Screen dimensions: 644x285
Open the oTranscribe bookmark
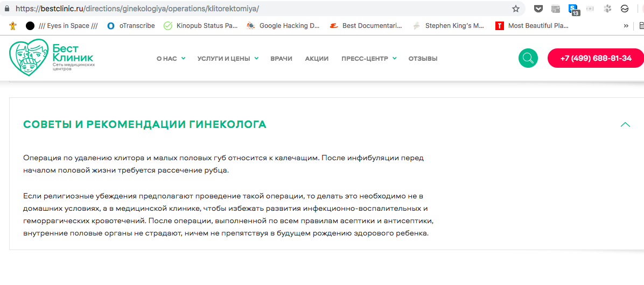coord(131,25)
